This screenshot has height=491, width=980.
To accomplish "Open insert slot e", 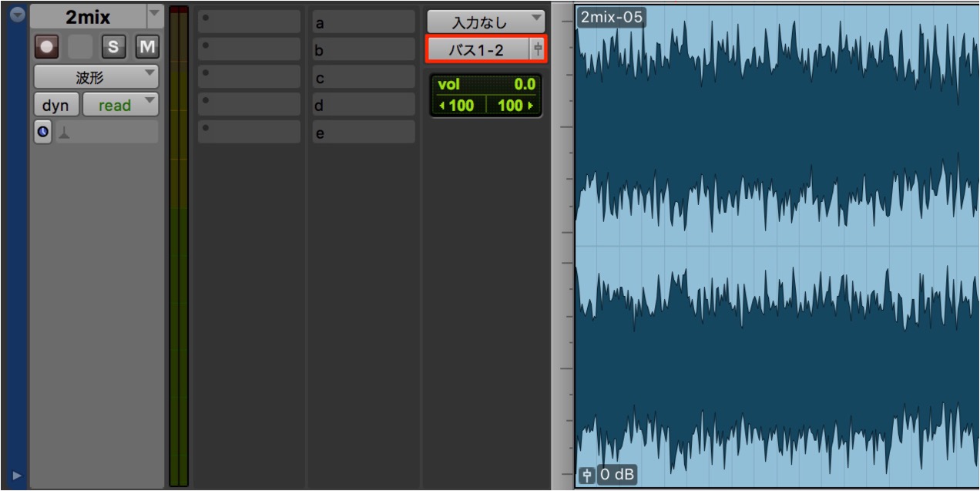I will 363,132.
